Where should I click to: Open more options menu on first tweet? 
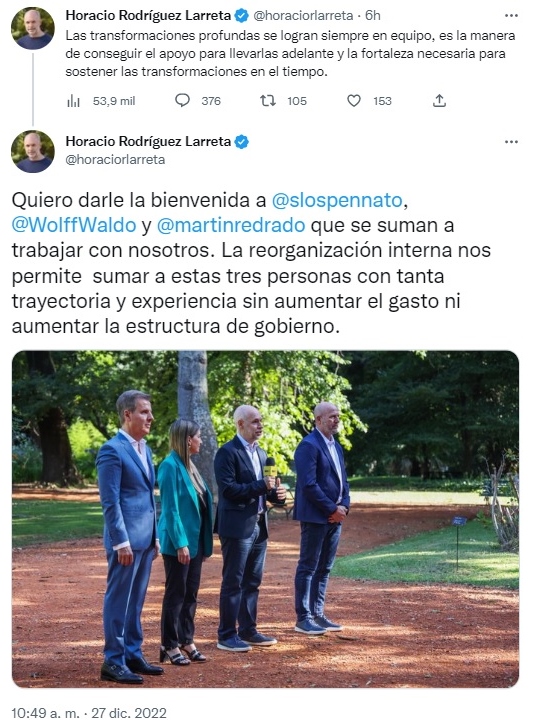511,16
